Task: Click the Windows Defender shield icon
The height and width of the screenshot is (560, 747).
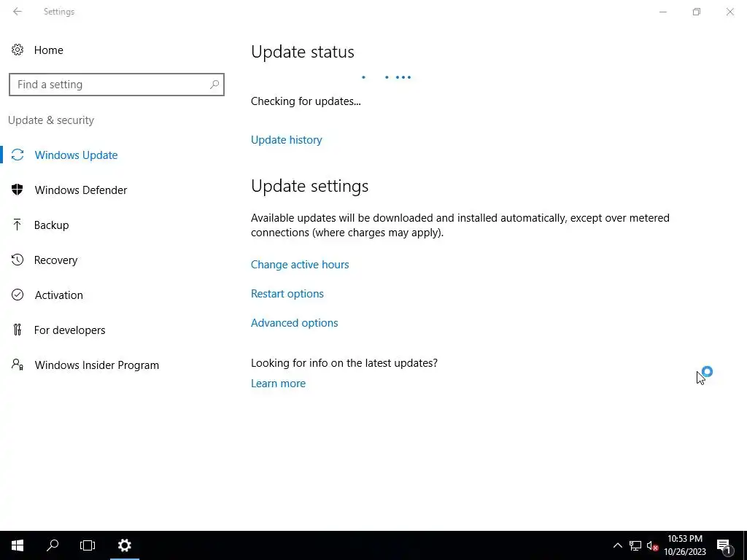Action: coord(18,190)
